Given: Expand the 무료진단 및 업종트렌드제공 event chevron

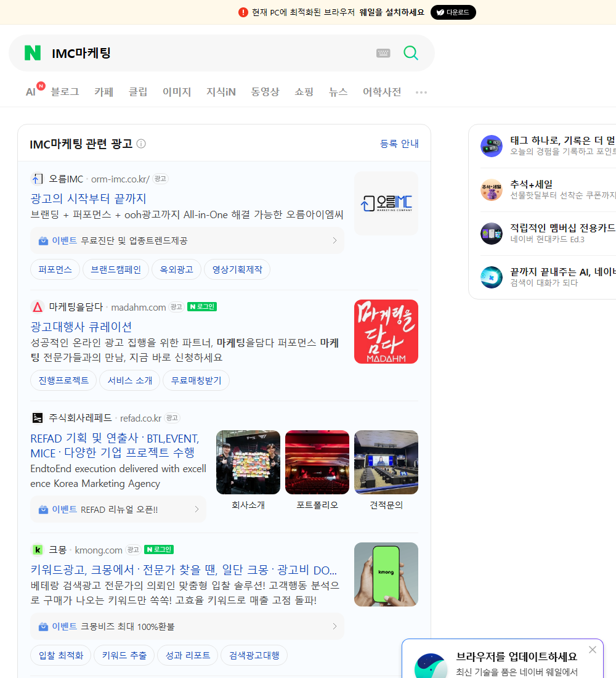Looking at the screenshot, I should (x=334, y=240).
